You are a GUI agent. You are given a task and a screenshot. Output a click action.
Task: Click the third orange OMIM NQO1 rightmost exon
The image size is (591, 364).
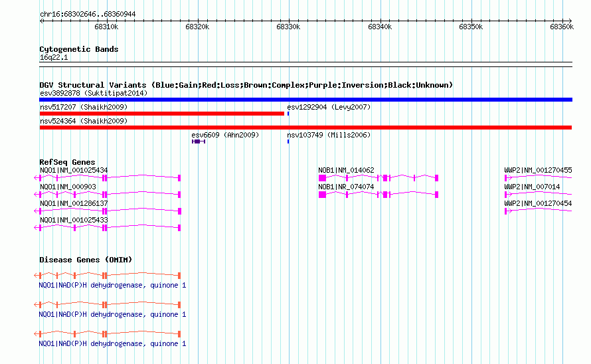179,334
